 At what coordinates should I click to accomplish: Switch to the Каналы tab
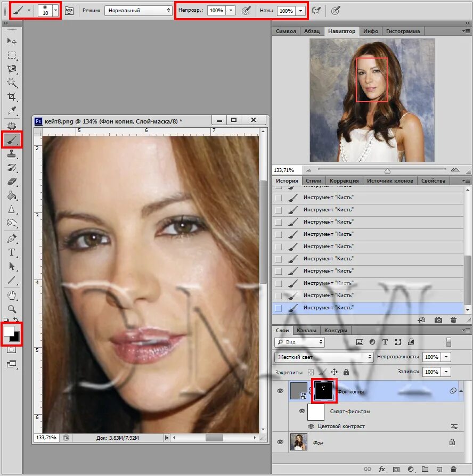point(306,330)
